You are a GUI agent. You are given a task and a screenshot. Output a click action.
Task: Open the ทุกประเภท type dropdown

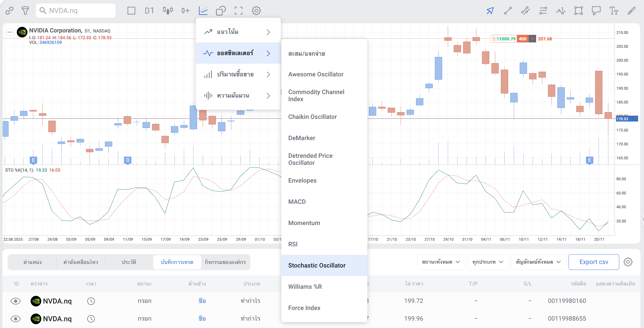click(x=488, y=262)
